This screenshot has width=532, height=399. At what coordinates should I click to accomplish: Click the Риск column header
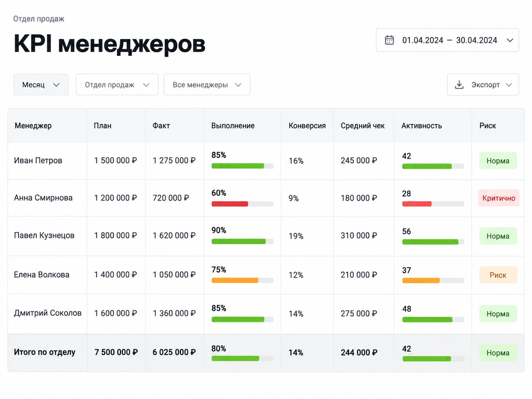[x=488, y=126]
